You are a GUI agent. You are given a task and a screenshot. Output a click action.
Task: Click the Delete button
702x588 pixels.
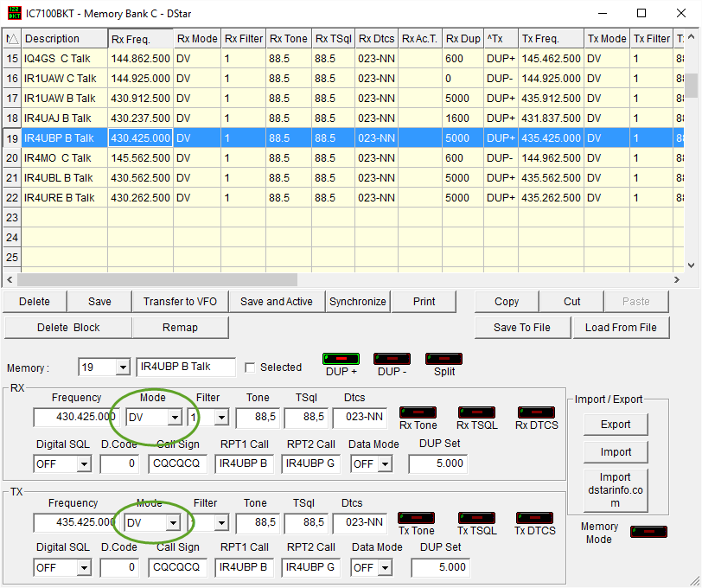point(35,302)
